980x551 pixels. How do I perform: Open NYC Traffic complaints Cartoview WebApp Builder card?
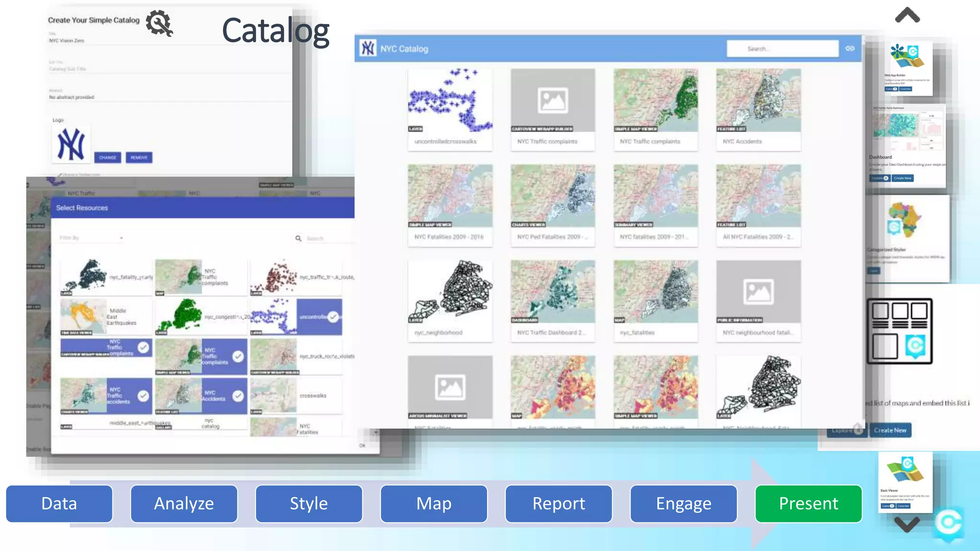tap(553, 110)
